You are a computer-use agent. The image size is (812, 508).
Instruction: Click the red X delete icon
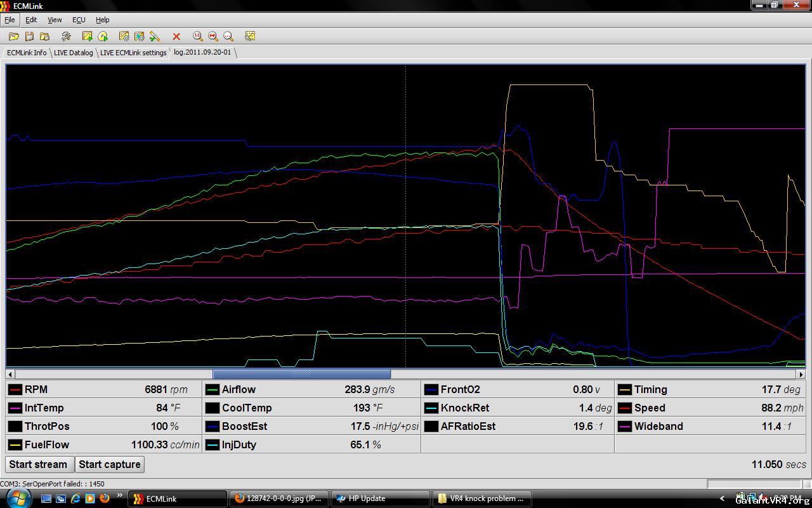coord(176,37)
